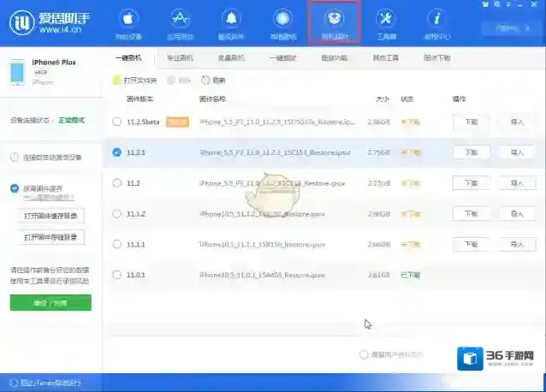Select the 11.2.1 firmware radio button

pos(117,152)
